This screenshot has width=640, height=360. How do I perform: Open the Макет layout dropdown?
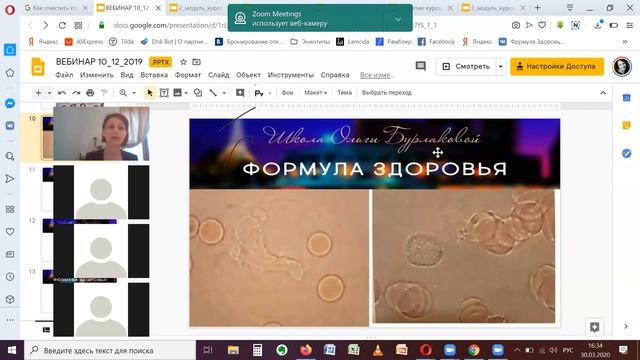[316, 93]
